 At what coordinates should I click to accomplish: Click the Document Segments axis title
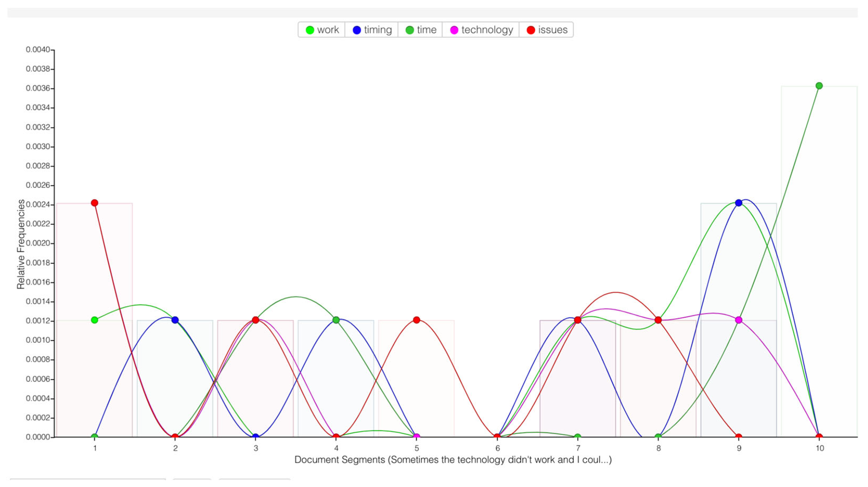[453, 460]
